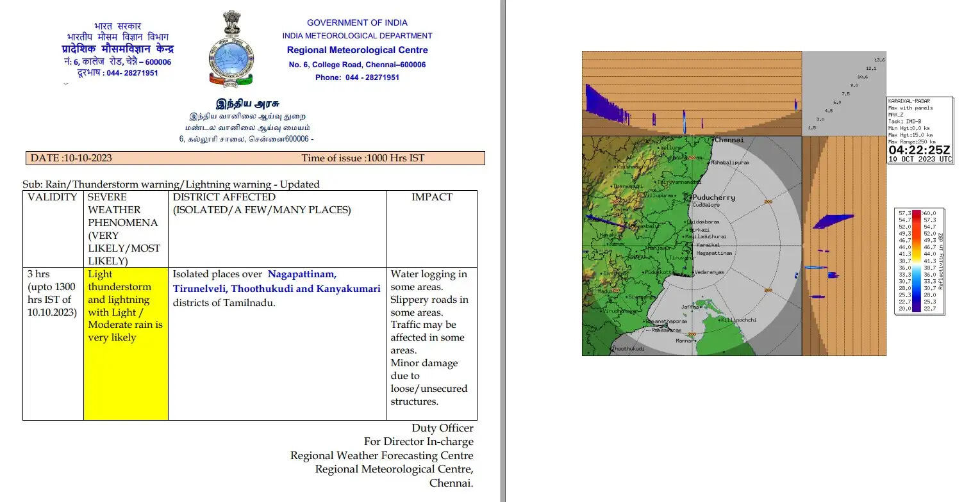Viewport: 980px width, 502px height.
Task: Click the 'Duty Officer' signature text
Action: (442, 428)
